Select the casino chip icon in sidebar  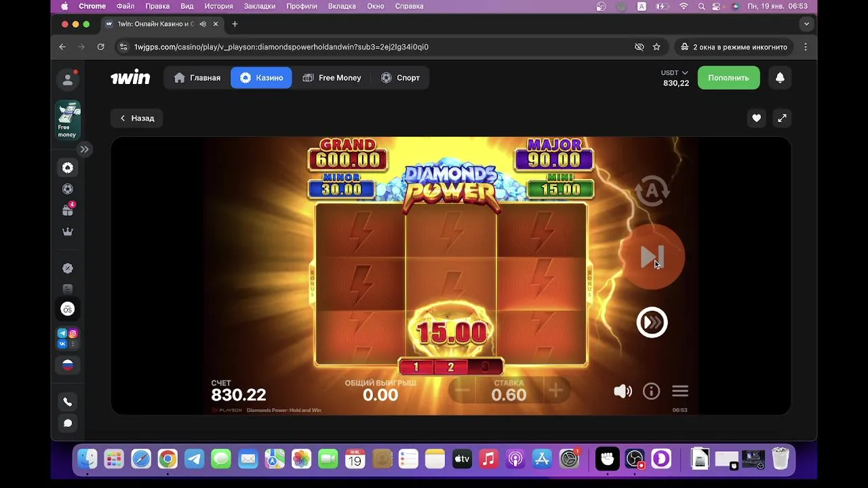tap(68, 167)
